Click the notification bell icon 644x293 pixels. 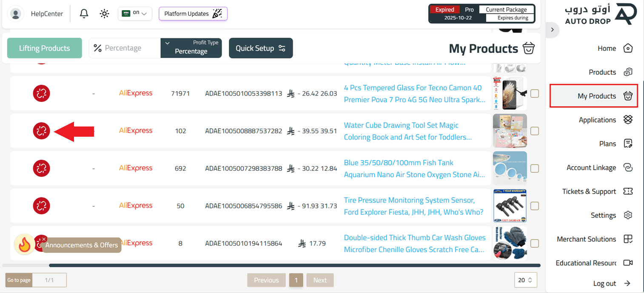coord(84,14)
